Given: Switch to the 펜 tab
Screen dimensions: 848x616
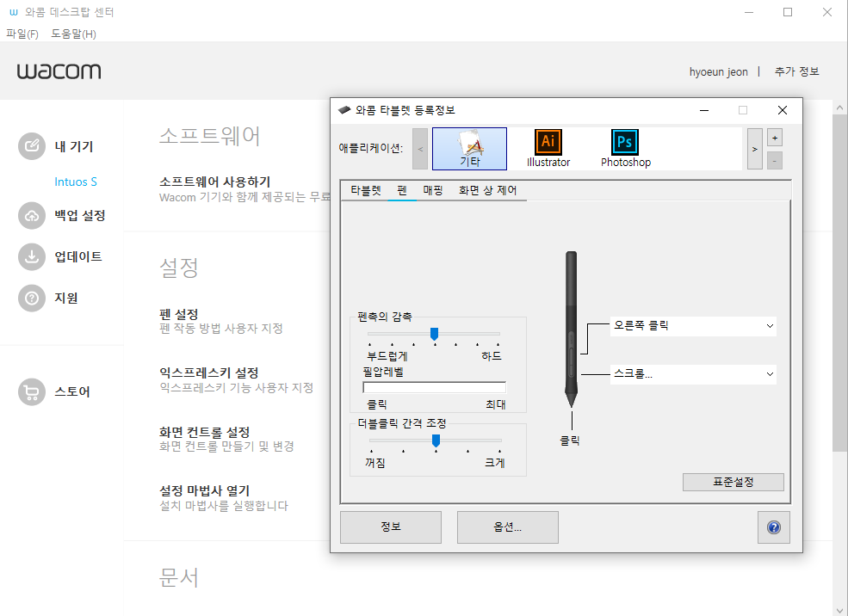Looking at the screenshot, I should 402,190.
